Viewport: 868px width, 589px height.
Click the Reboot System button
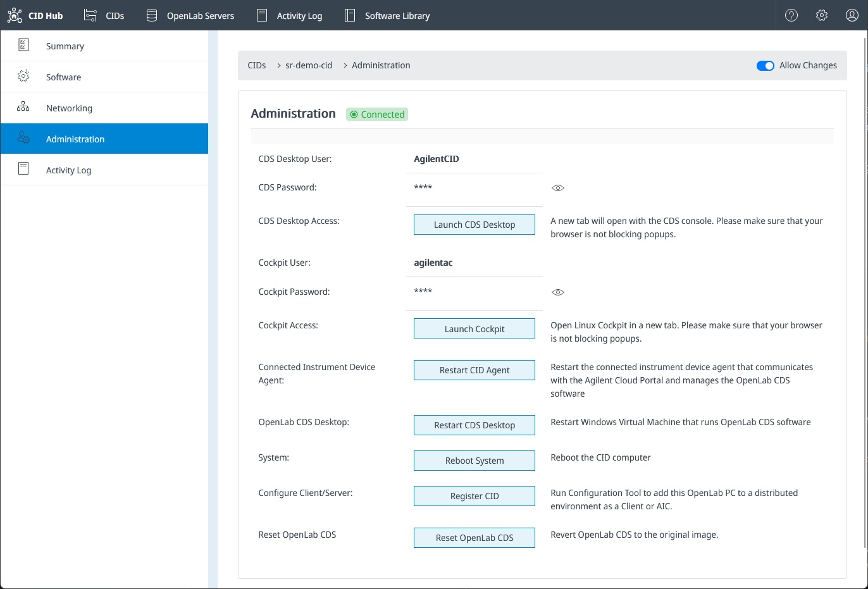point(474,461)
